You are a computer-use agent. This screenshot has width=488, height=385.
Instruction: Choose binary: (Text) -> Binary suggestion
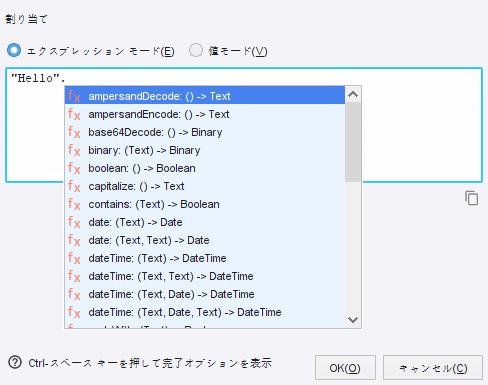coord(205,150)
